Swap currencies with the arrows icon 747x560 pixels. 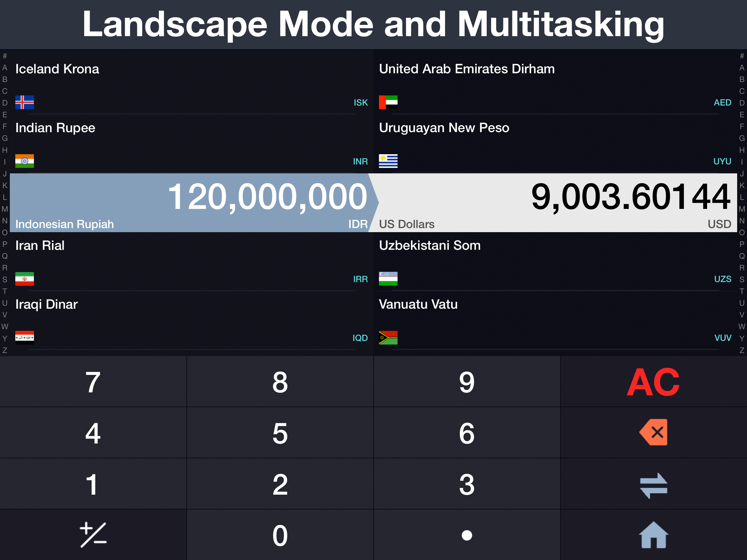coord(653,486)
